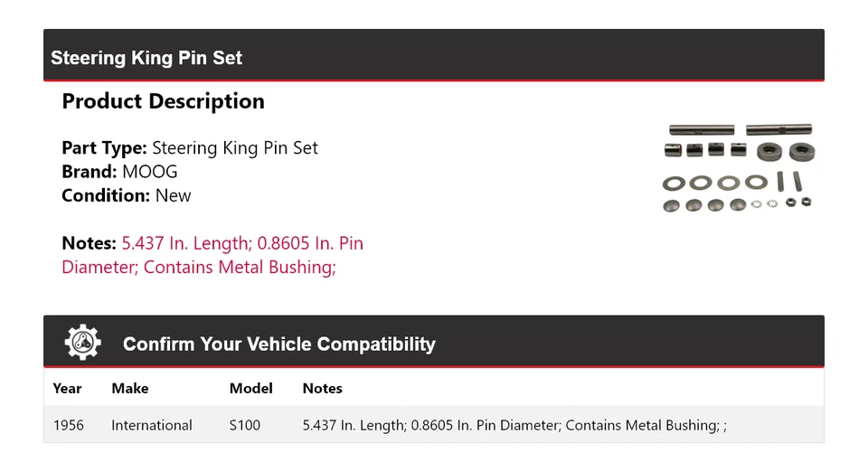Click the Notes column header in the table
Image resolution: width=868 pixels, height=472 pixels.
322,389
